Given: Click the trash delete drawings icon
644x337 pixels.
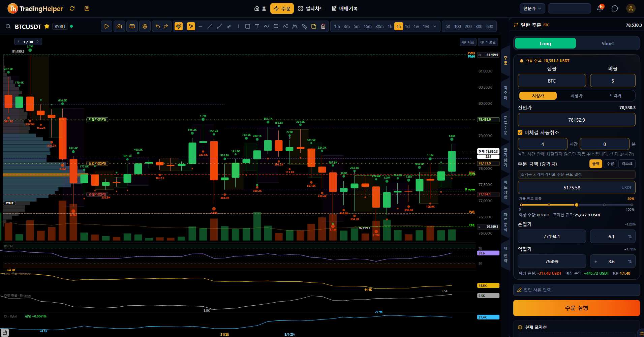Looking at the screenshot, I should [323, 26].
